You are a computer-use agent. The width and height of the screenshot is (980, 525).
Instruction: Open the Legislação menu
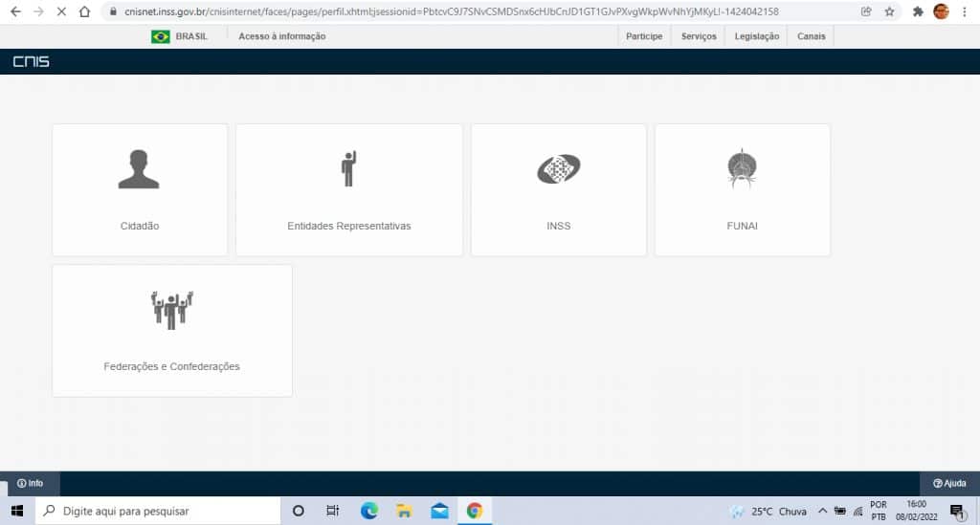coord(757,36)
